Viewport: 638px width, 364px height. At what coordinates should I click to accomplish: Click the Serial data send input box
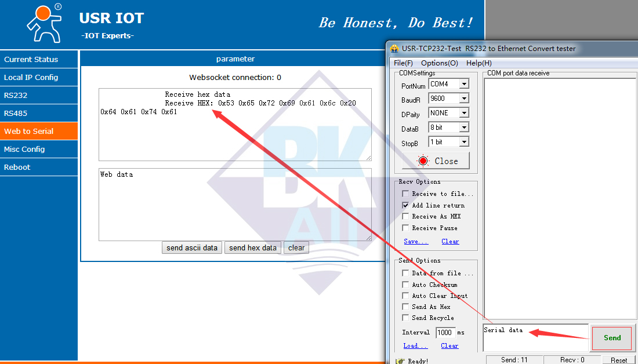(x=536, y=337)
